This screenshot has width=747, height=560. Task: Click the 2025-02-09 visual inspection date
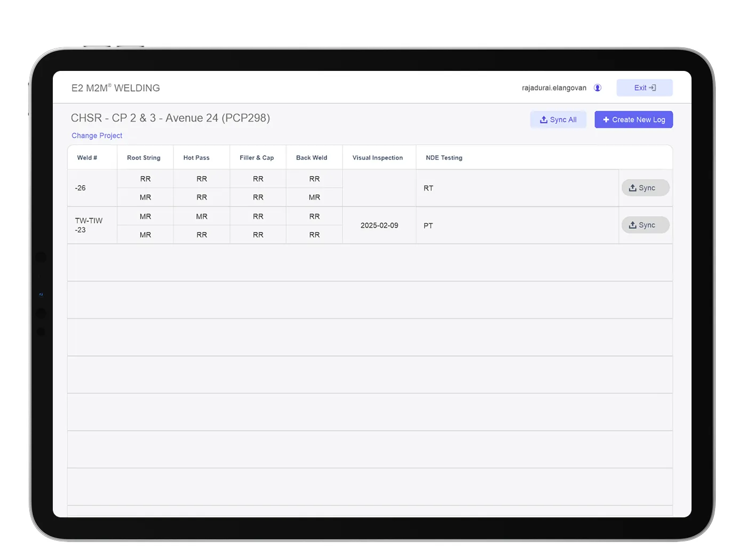point(379,226)
